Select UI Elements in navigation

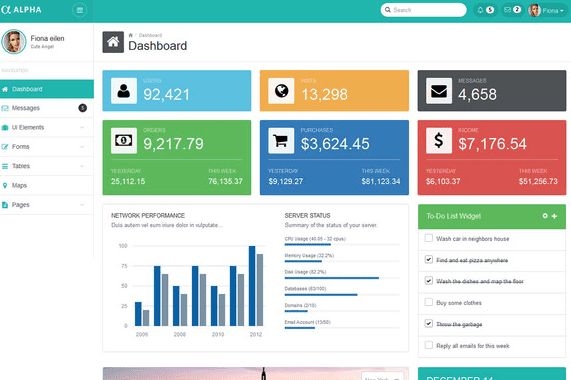pos(47,127)
